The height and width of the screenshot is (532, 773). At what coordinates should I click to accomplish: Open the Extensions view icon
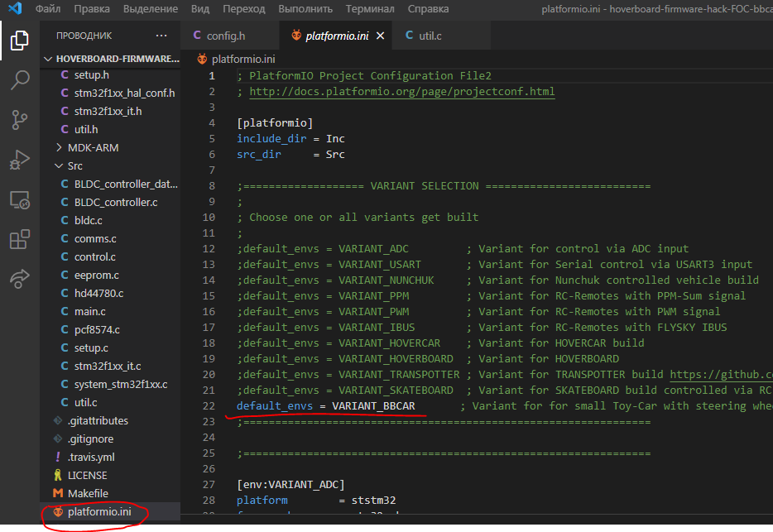click(20, 240)
